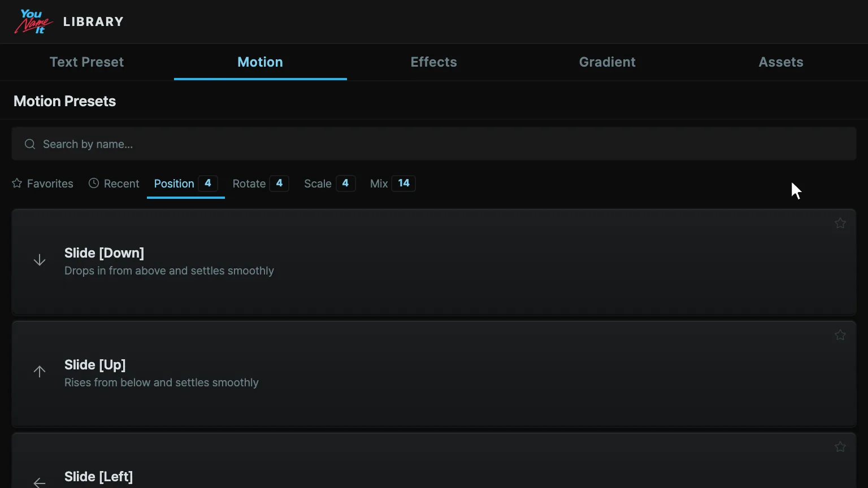868x488 pixels.
Task: Click the up arrow icon for Slide [Up]
Action: tap(40, 372)
